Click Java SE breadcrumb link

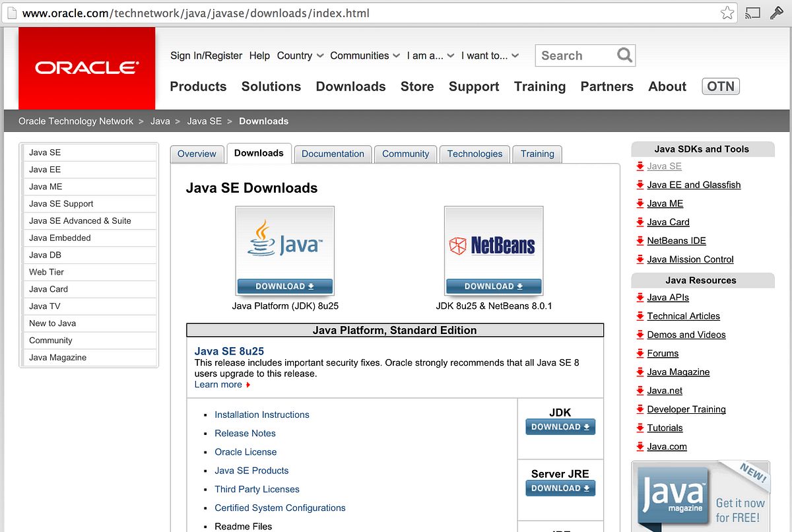pyautogui.click(x=204, y=121)
